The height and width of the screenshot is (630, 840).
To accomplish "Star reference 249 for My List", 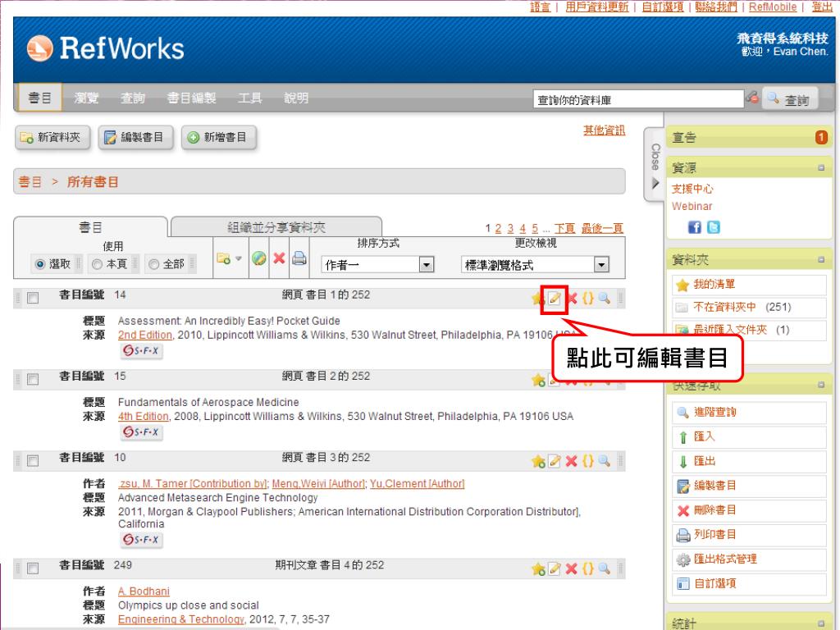I will point(538,569).
